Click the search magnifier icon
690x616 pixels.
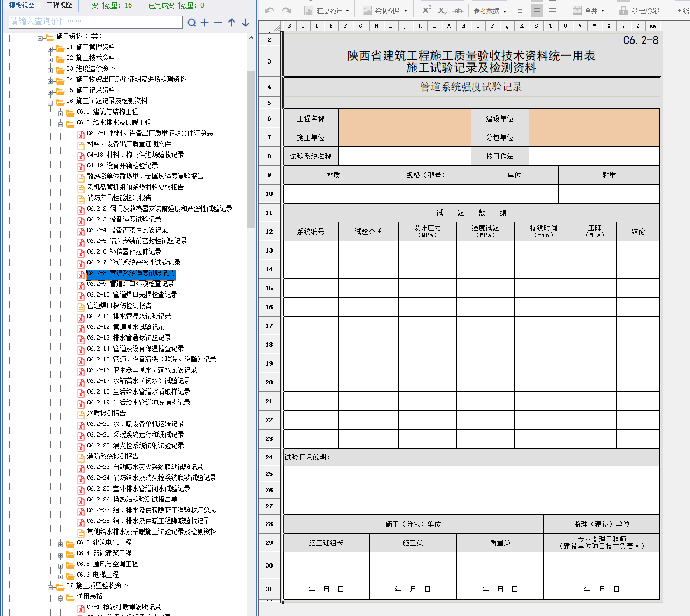(x=192, y=23)
